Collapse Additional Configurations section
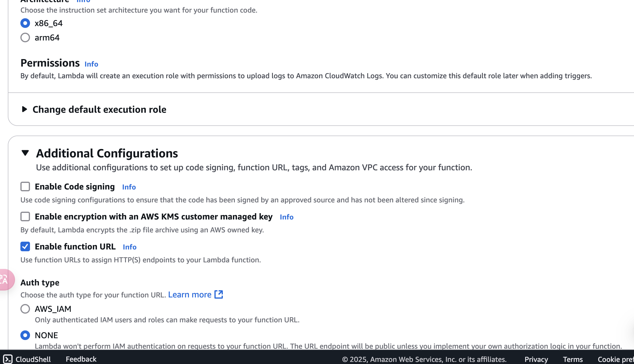This screenshot has width=634, height=364. pos(25,153)
